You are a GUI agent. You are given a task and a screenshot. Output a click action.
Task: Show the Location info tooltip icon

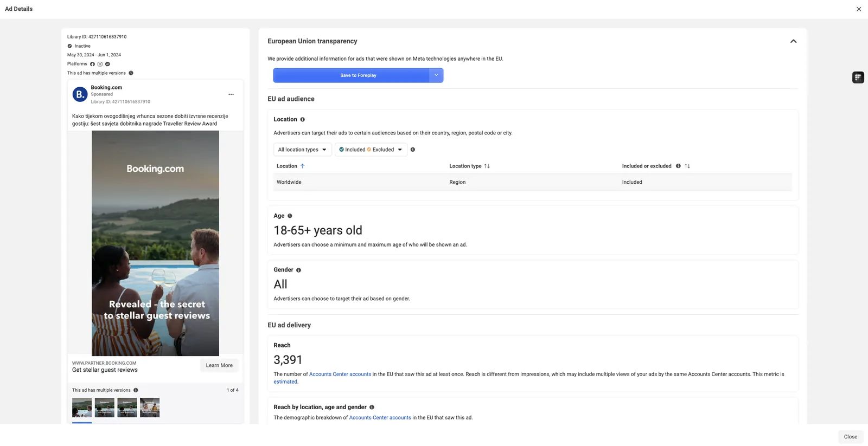[x=303, y=120]
